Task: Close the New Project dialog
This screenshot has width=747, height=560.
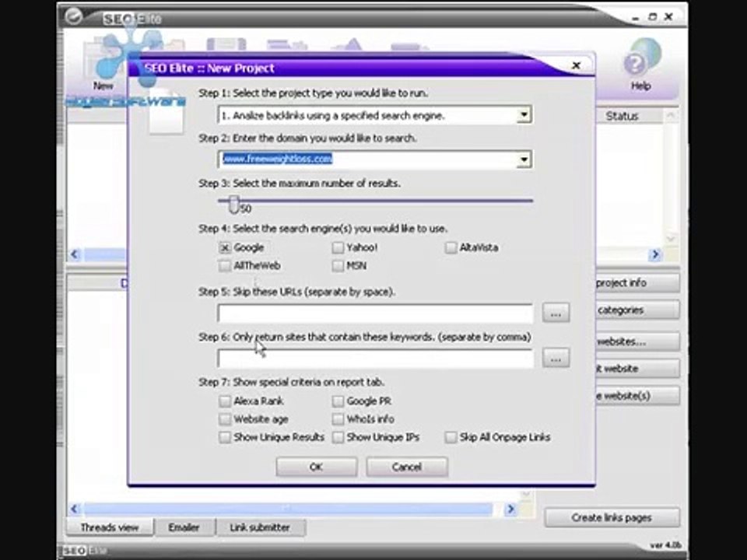Action: (x=576, y=65)
